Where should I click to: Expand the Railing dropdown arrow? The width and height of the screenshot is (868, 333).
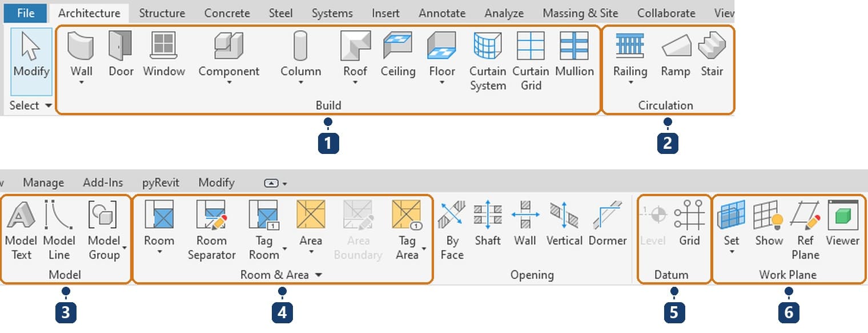click(630, 83)
